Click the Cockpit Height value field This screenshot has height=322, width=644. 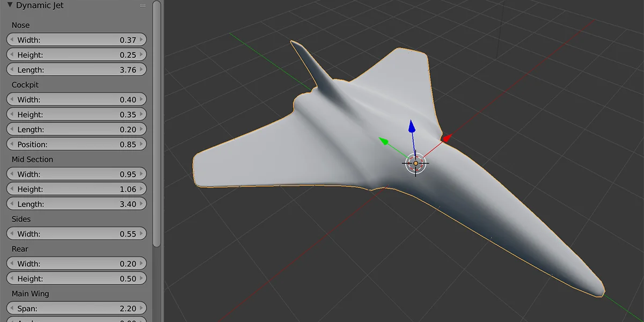pyautogui.click(x=76, y=114)
